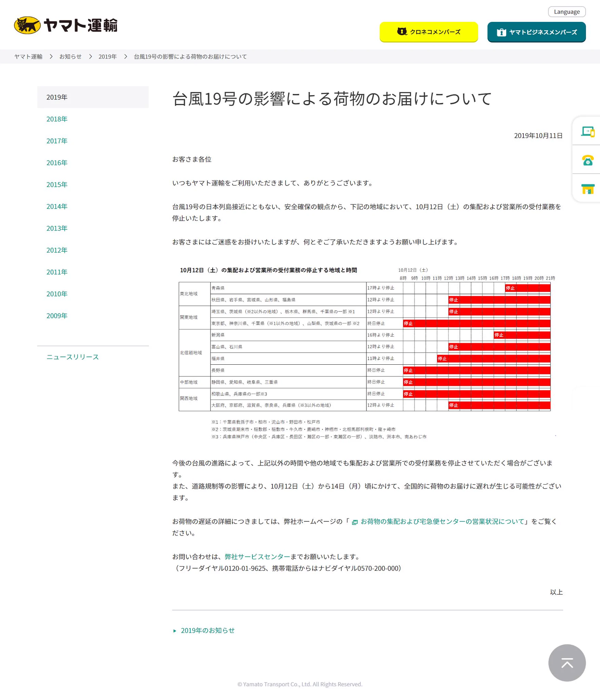Select 2009年 in the sidebar

click(x=57, y=316)
